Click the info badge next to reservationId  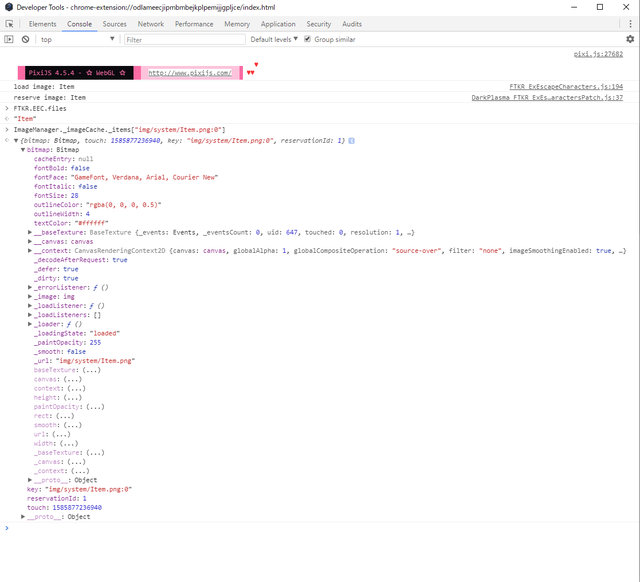coord(351,141)
